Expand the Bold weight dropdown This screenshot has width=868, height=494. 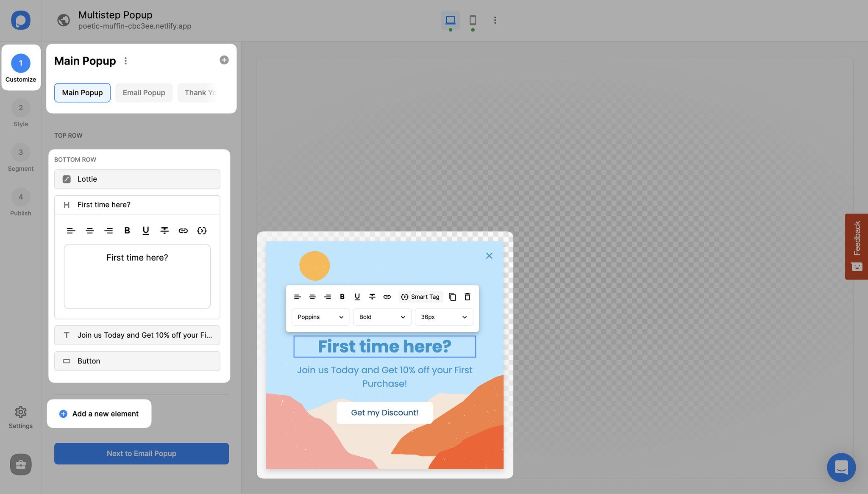coord(403,317)
